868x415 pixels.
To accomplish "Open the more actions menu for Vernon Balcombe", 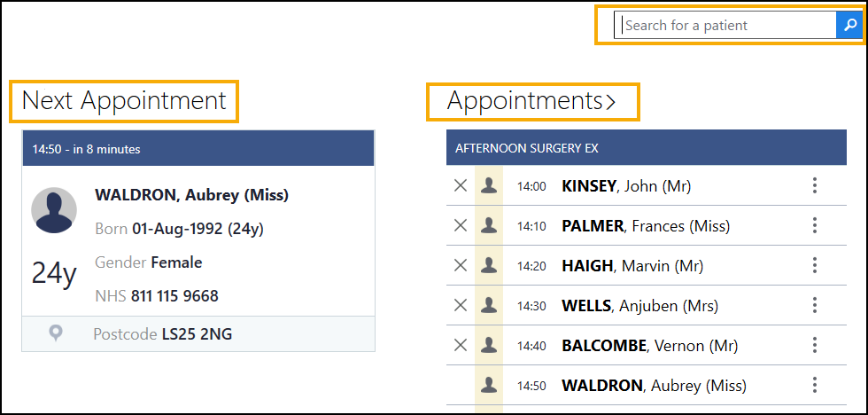I will pyautogui.click(x=815, y=345).
